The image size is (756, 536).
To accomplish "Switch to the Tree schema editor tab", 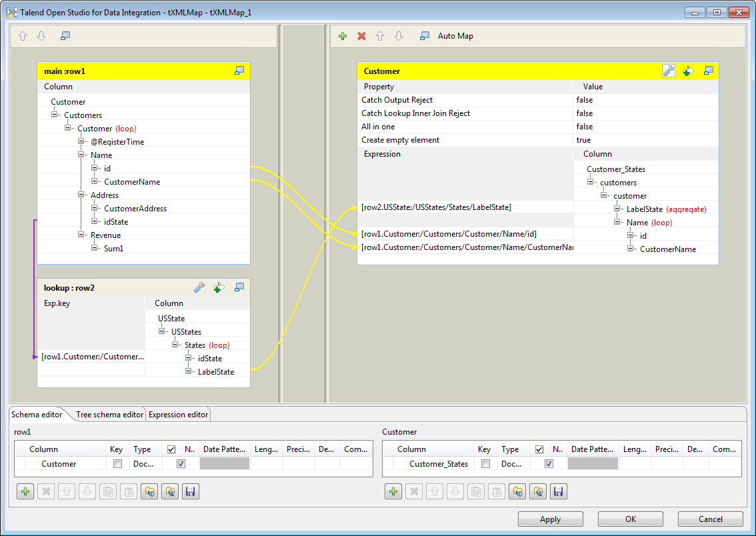I will pos(109,414).
